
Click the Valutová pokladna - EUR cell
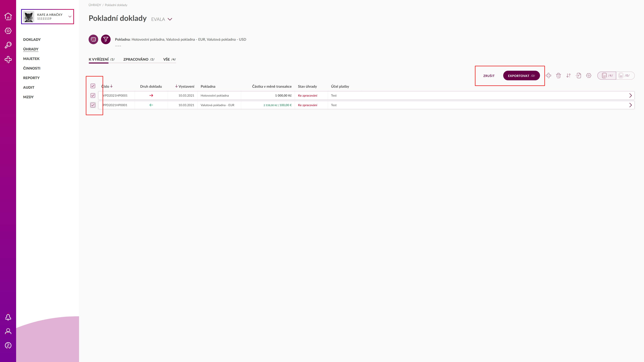click(217, 105)
